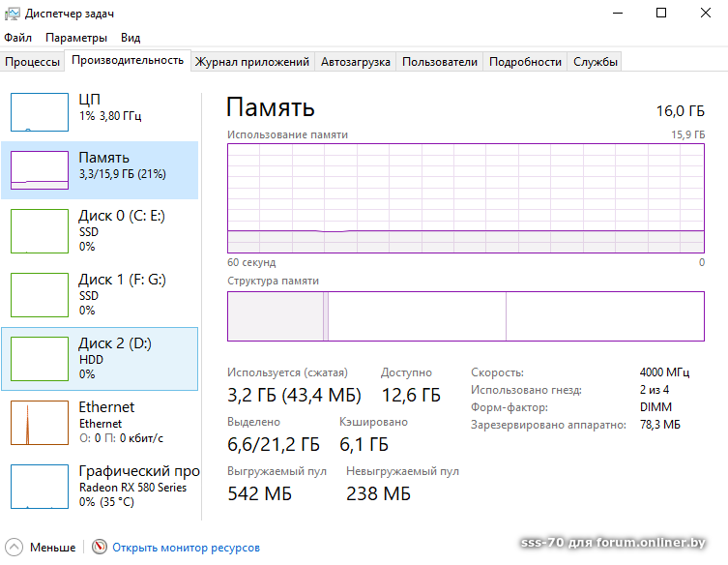728x565 pixels.
Task: Click the Структура памяти composition bar
Action: 465,316
